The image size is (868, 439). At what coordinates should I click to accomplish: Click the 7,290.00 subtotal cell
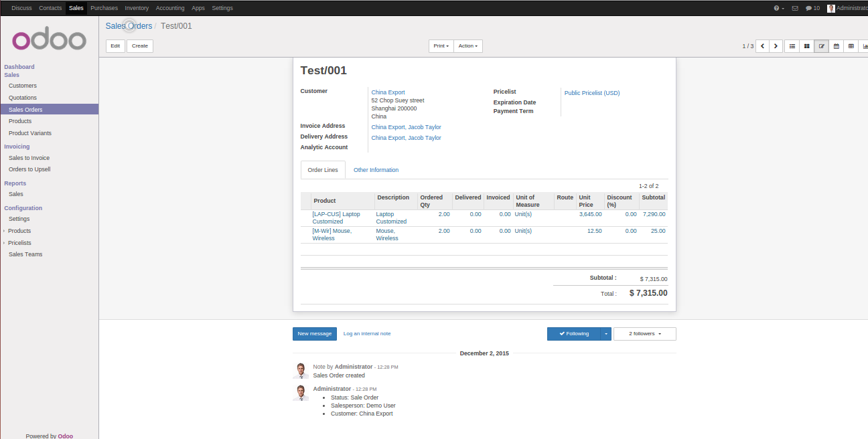[654, 214]
